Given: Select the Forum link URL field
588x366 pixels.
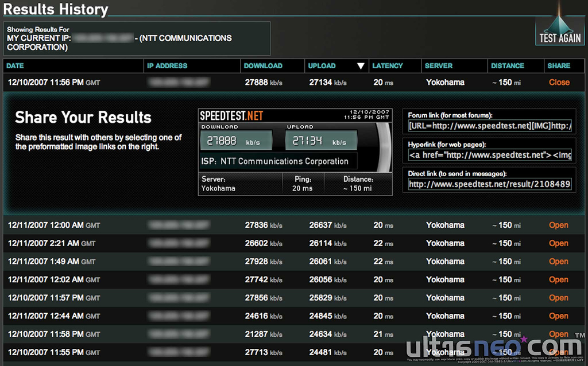Looking at the screenshot, I should pyautogui.click(x=490, y=126).
